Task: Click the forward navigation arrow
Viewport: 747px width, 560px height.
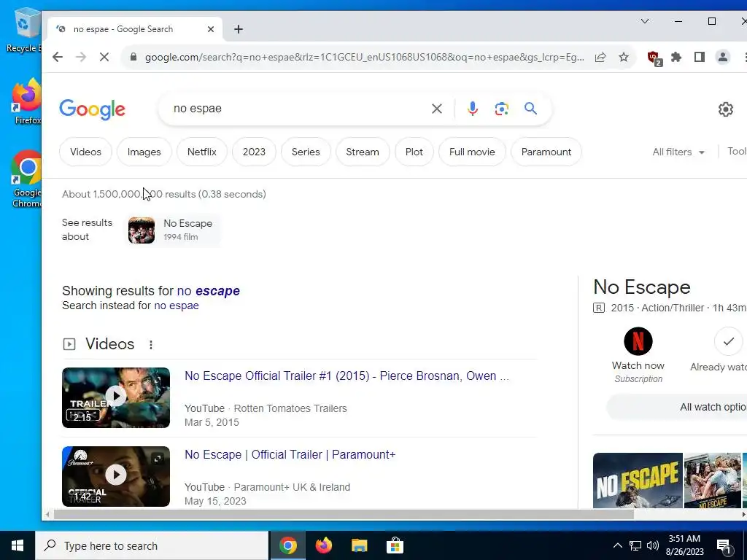Action: (x=81, y=57)
